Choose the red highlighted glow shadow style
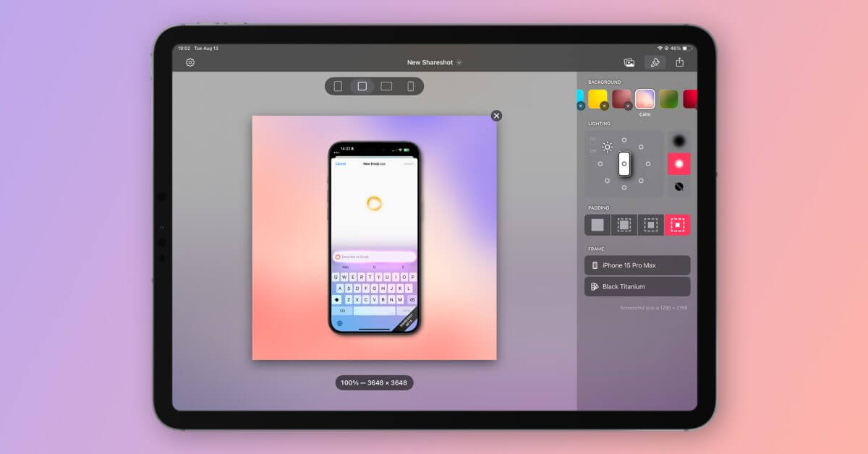Image resolution: width=868 pixels, height=454 pixels. pos(679,164)
